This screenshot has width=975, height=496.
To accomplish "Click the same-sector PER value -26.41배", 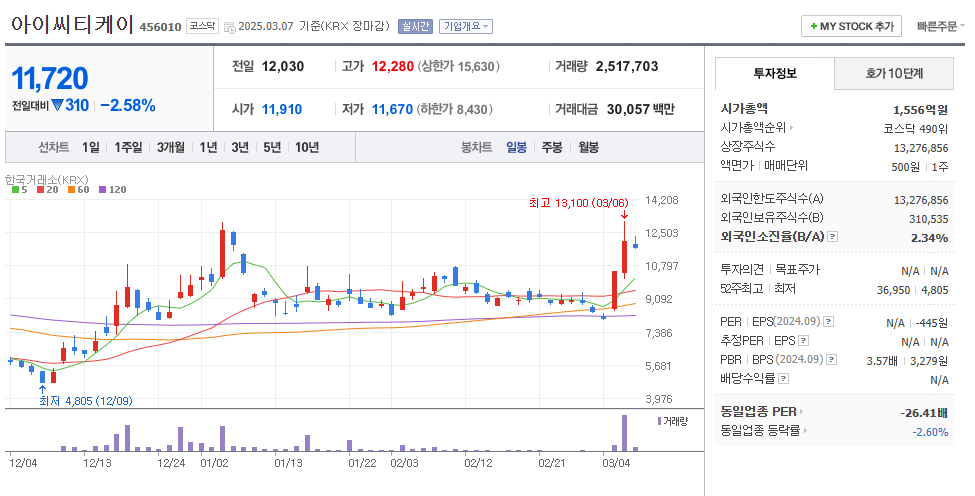I will click(x=924, y=413).
